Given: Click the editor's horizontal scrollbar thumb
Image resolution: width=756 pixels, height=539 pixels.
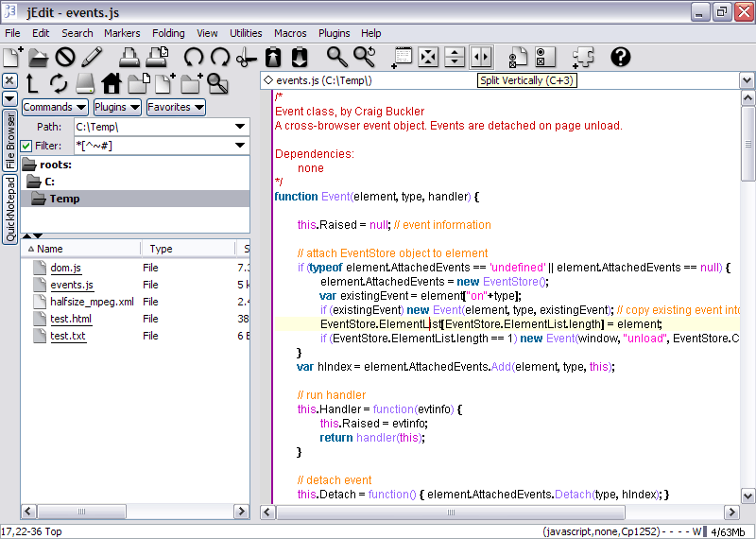Looking at the screenshot, I should 451,512.
